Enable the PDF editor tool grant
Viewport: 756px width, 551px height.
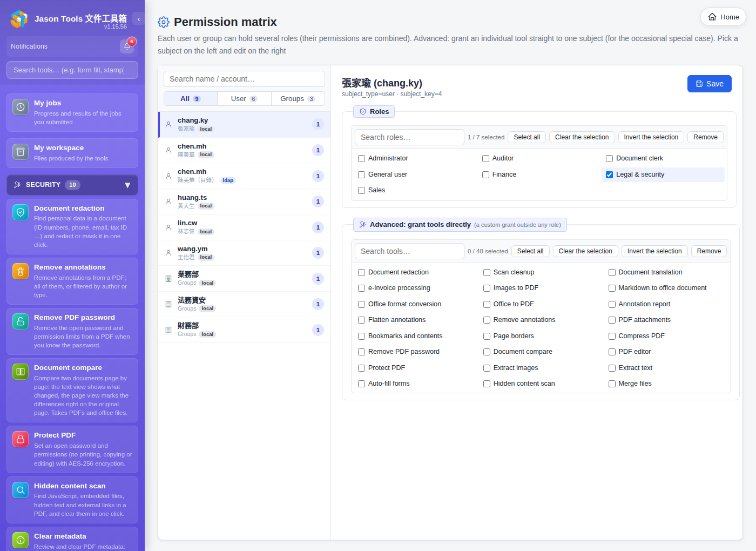[612, 352]
